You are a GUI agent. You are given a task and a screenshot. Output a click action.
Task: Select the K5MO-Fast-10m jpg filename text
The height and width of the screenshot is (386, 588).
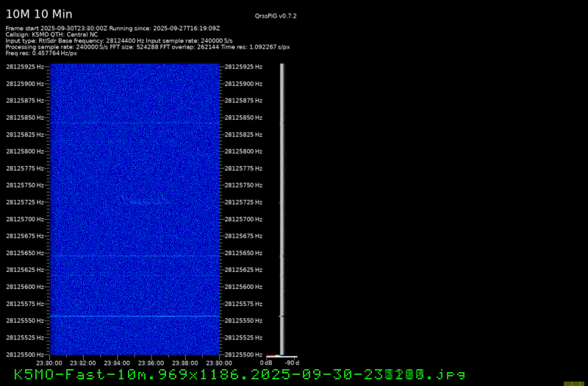(x=239, y=374)
